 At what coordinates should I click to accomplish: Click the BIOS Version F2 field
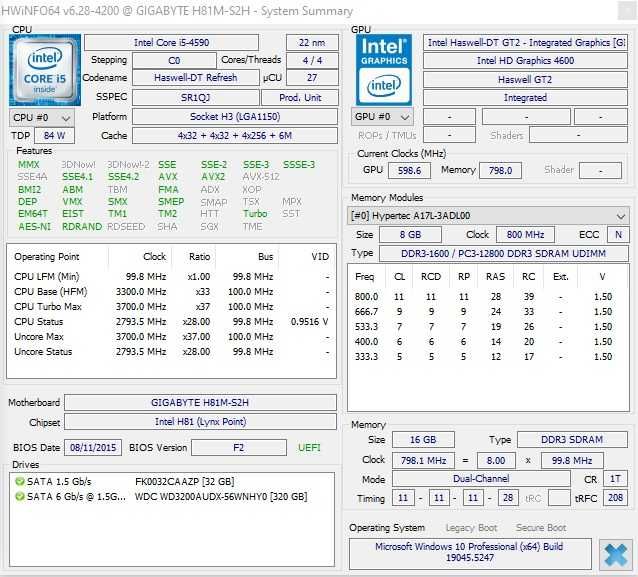coord(239,448)
